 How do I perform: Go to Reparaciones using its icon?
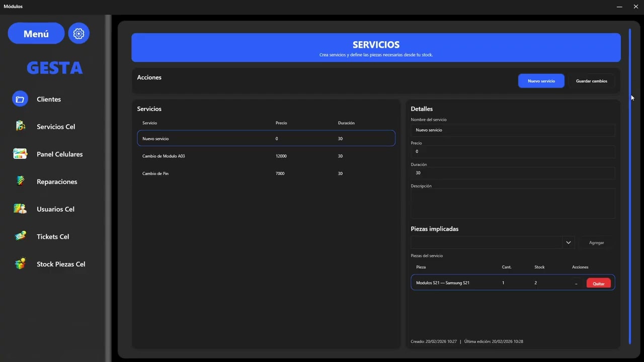[x=20, y=182]
